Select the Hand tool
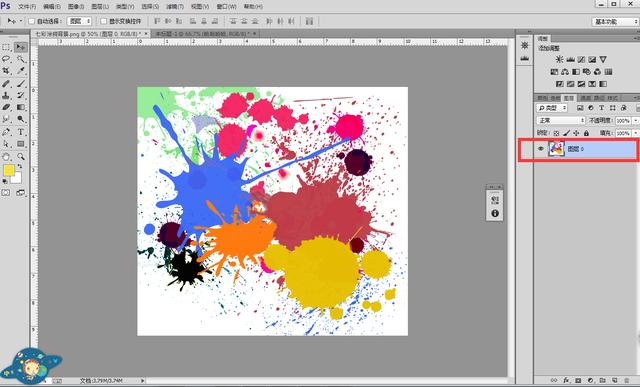The image size is (640, 387). pos(6,157)
